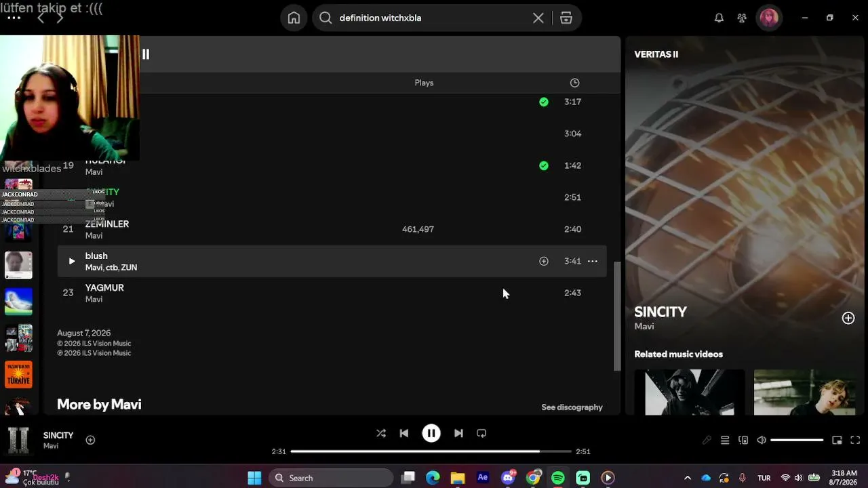
Task: Pause using the sticky header button
Action: (x=146, y=54)
